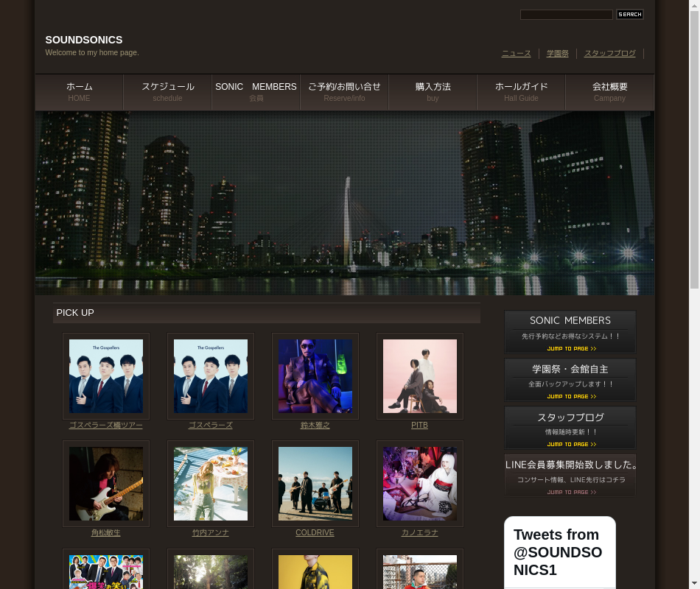Focus the search text field
The image size is (700, 589).
point(566,15)
